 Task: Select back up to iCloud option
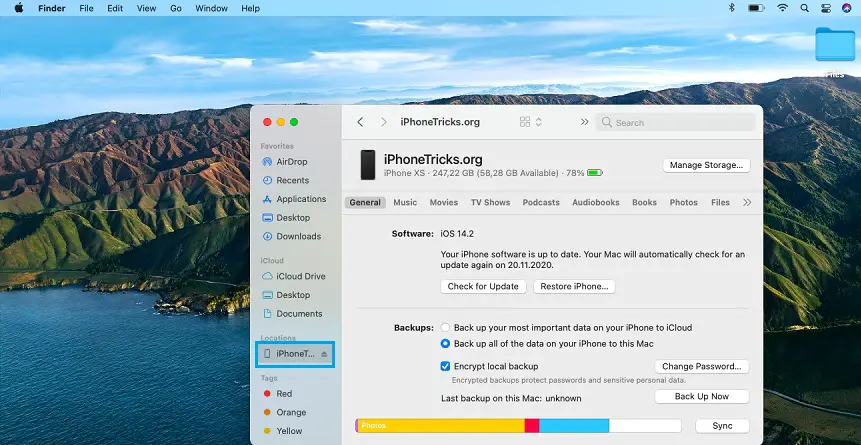[x=445, y=328]
